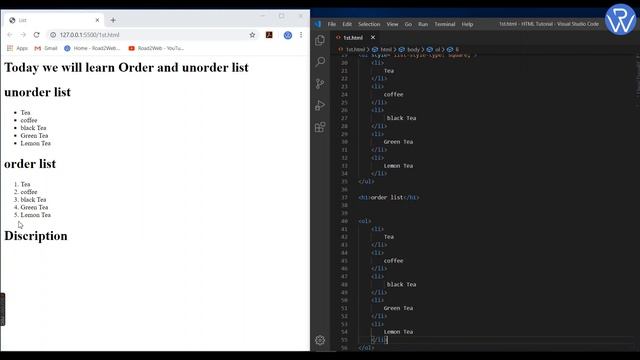Open the View menu in VS Code
640x360 pixels.
point(392,24)
